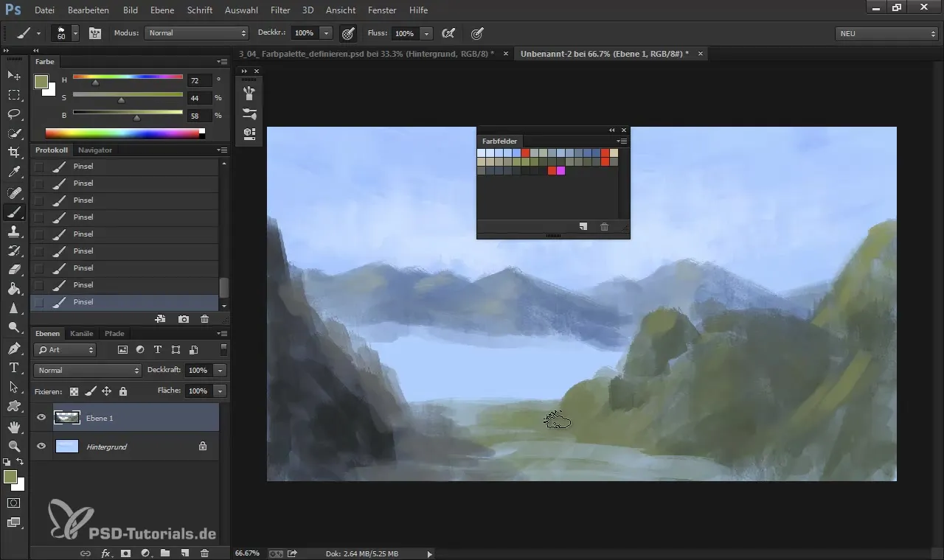
Task: Swap foreground and background colors
Action: (20, 462)
